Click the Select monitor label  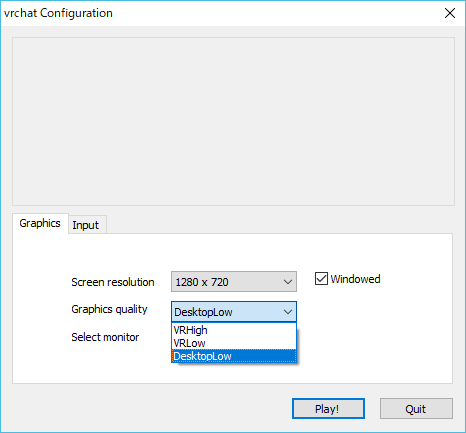pyautogui.click(x=105, y=337)
